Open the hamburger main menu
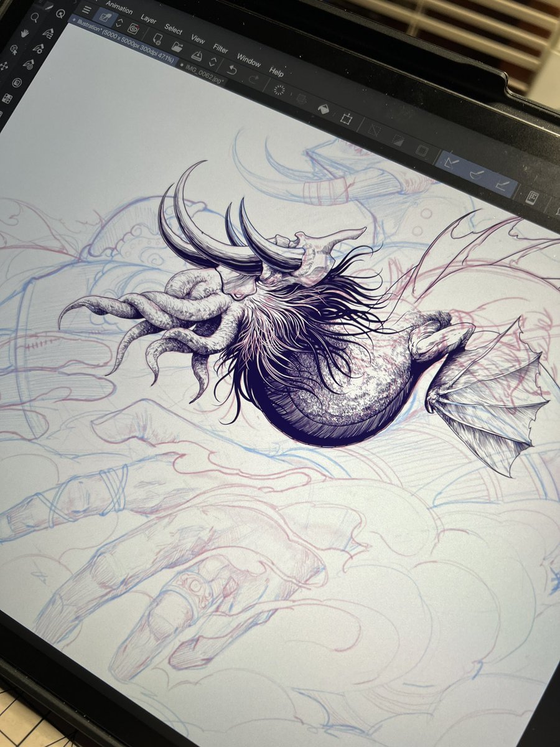Image resolution: width=560 pixels, height=747 pixels. pos(86,10)
